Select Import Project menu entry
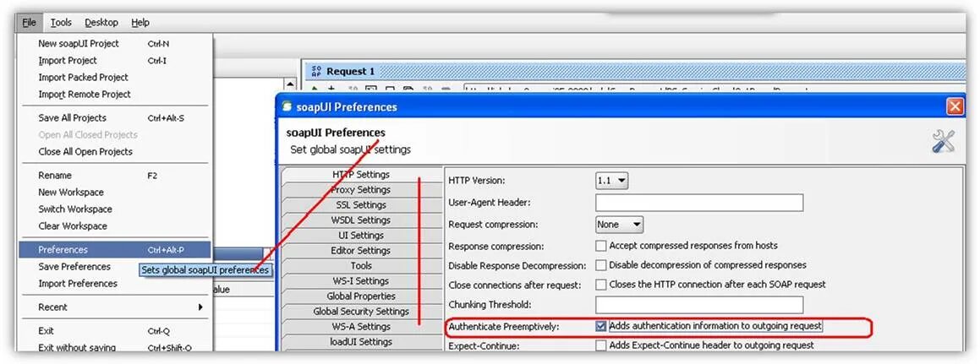The image size is (980, 364). (115, 61)
